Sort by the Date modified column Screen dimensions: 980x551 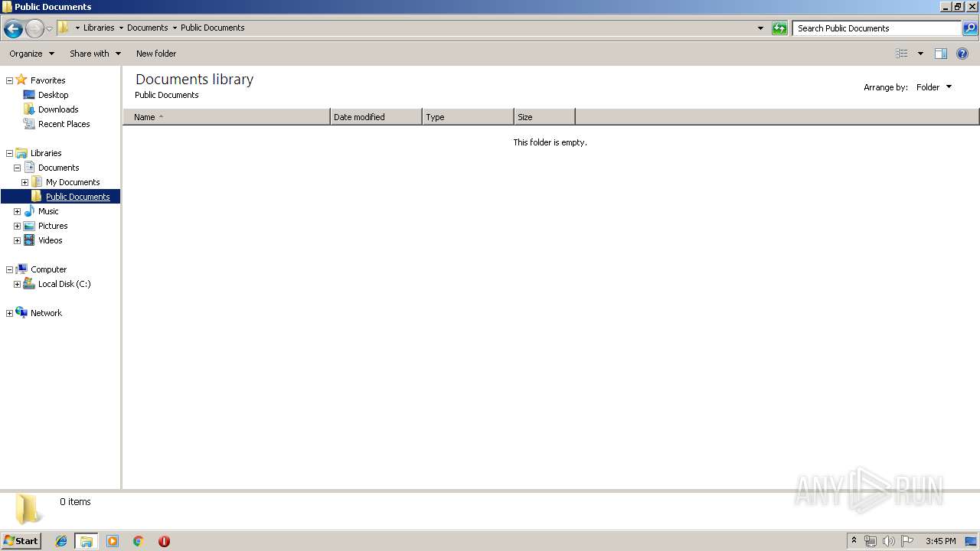(376, 117)
